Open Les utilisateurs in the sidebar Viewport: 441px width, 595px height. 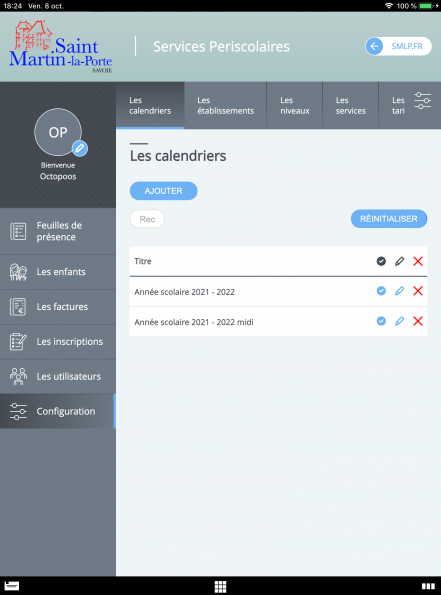58,377
